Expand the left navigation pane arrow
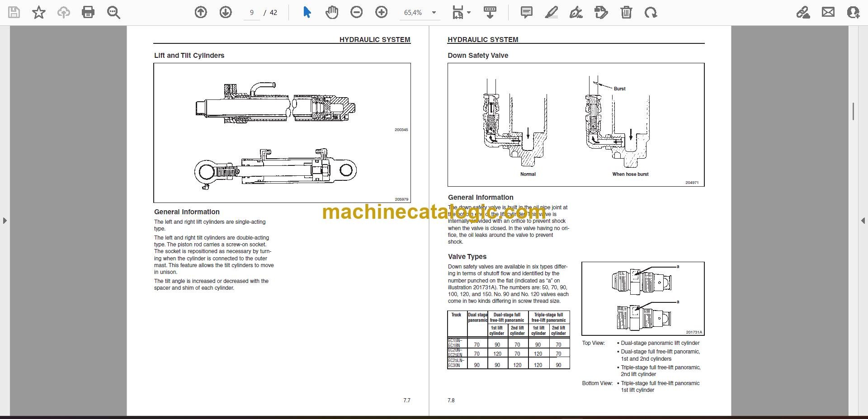This screenshot has height=419, width=868. coord(5,221)
